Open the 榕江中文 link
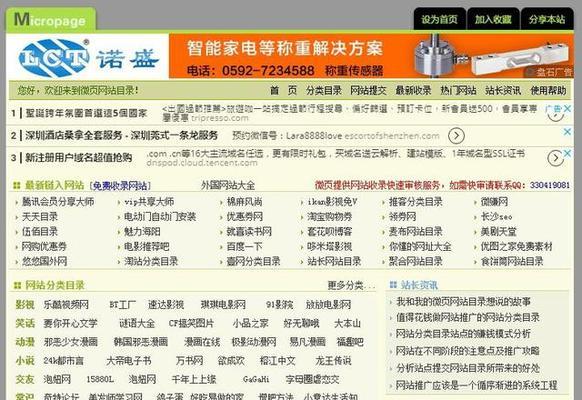Screen dimensions: 582x400 278,360
